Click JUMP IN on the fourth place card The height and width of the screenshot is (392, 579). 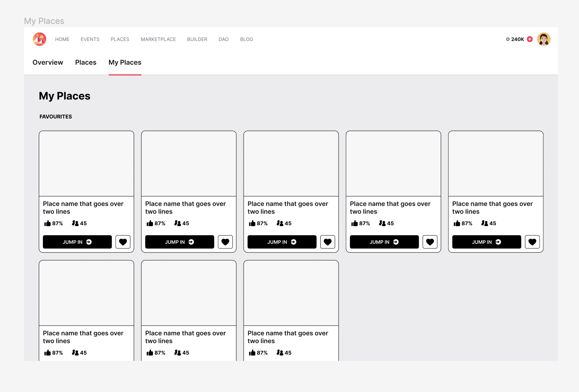[x=384, y=242]
